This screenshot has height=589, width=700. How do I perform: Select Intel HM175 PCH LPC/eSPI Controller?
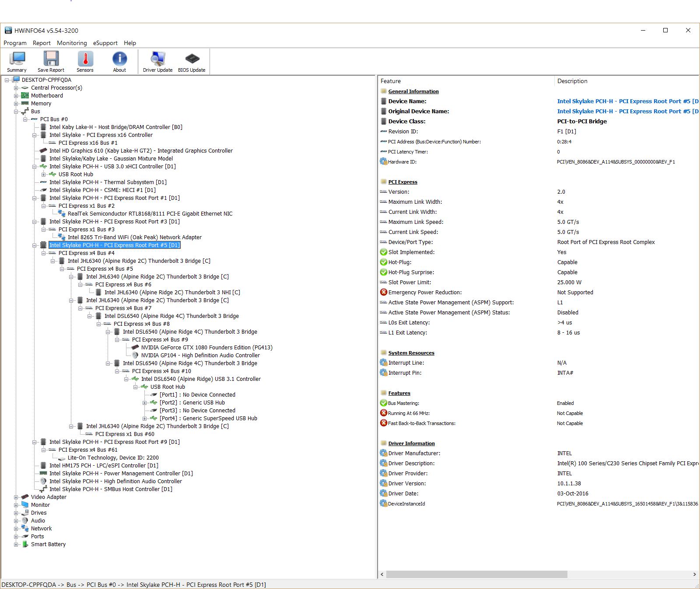[x=104, y=466]
